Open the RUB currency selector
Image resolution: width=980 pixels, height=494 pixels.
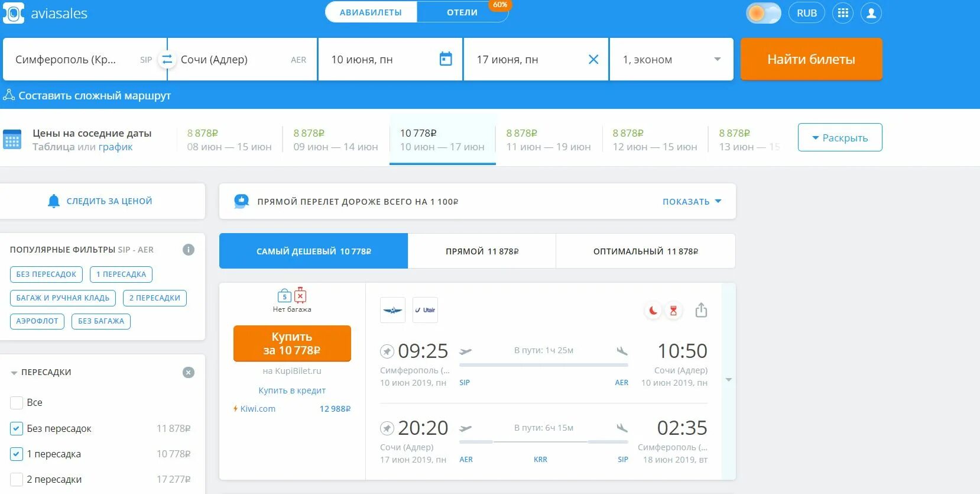point(806,13)
